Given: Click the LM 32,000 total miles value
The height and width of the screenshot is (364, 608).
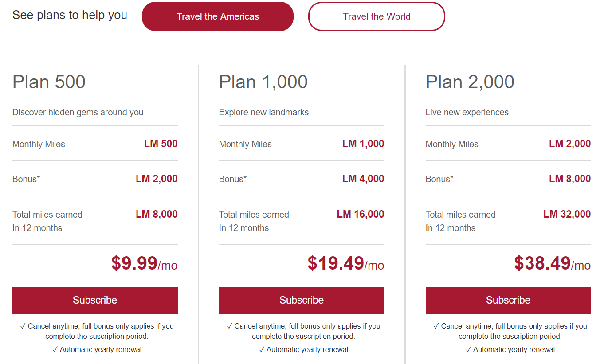Looking at the screenshot, I should pos(567,215).
